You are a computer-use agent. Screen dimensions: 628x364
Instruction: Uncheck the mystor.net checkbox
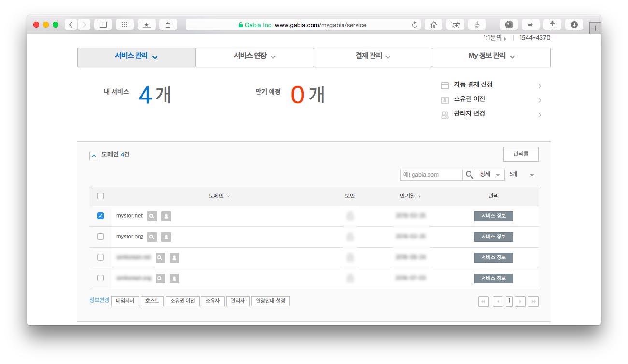100,216
